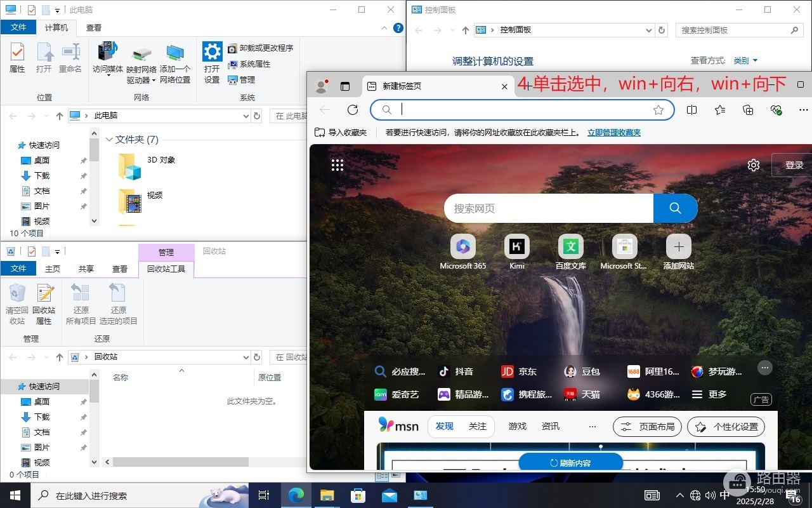Open the Videos folder in This PC
Image resolution: width=812 pixels, height=508 pixels.
pos(141,201)
